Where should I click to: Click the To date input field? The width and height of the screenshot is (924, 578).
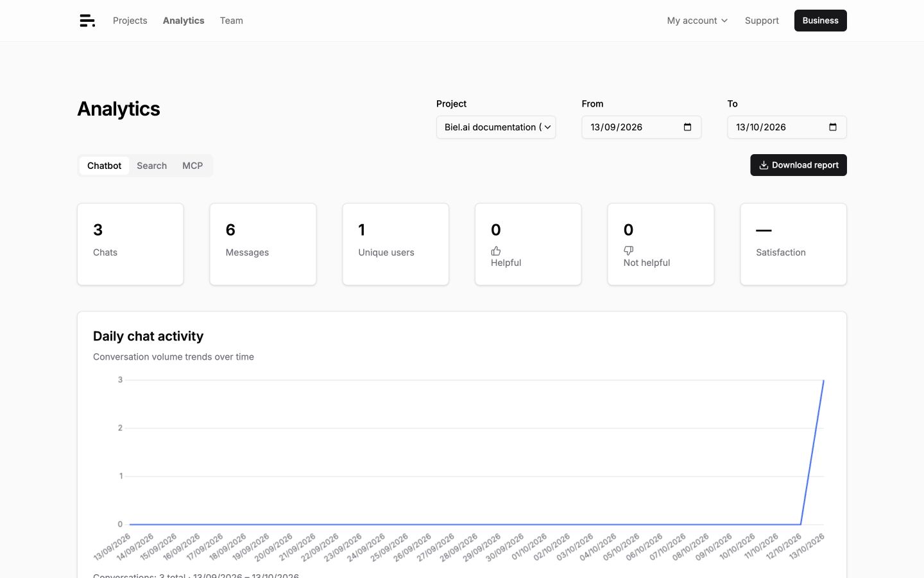point(787,127)
